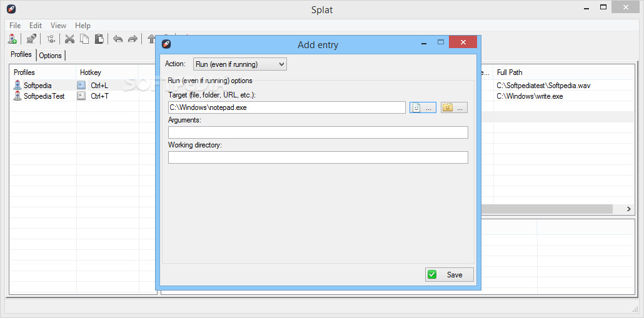Click the Profiles column header
Viewport: 644px width, 318px height.
(x=43, y=72)
